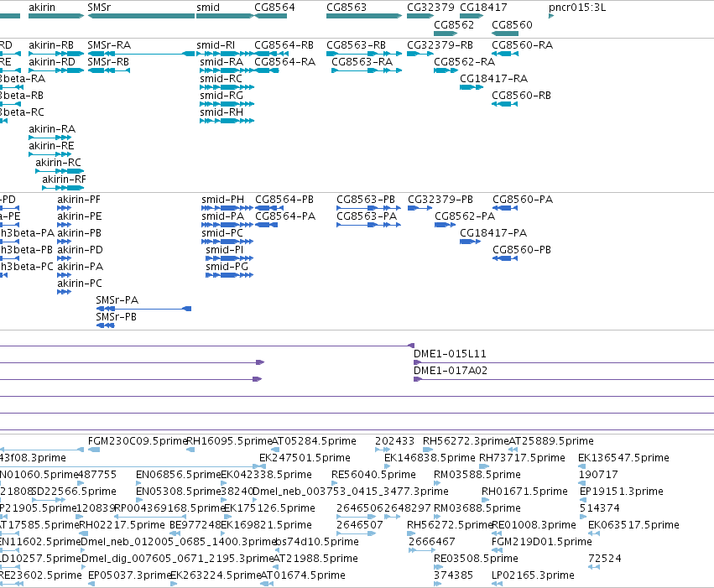Click the smid-PH protein label
The image size is (714, 588).
222,200
